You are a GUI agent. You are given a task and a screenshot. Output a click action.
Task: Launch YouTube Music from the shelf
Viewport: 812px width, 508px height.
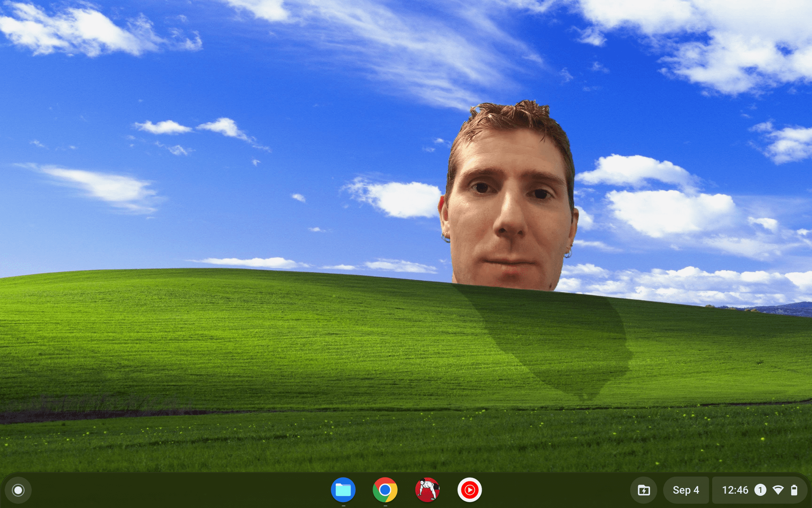469,490
